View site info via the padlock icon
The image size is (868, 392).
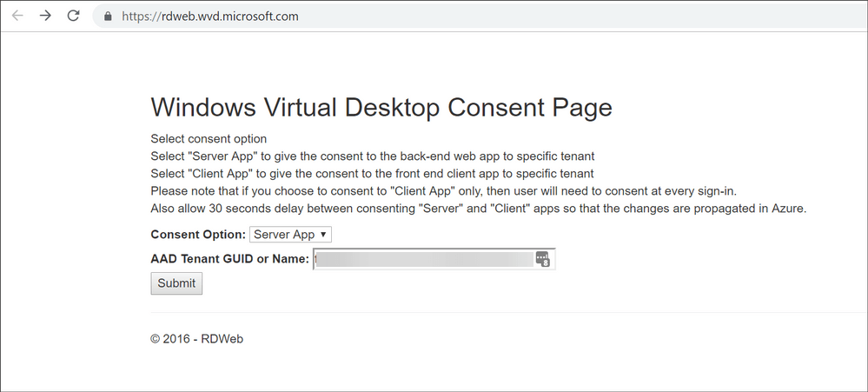click(x=108, y=16)
